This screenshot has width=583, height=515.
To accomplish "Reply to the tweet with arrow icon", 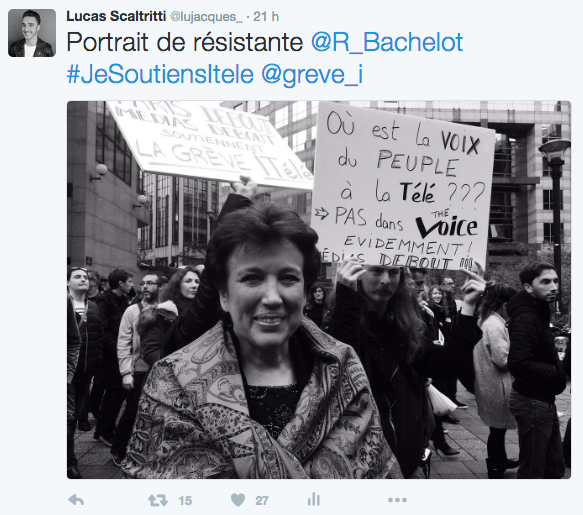I will (76, 500).
